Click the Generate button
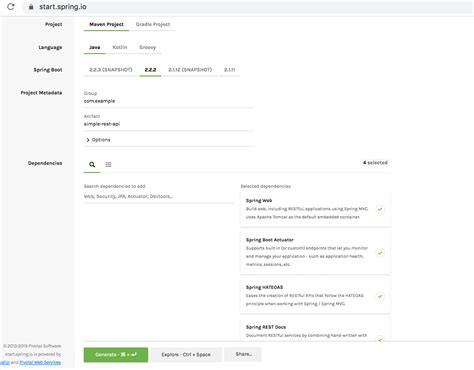Screen dimensions: 474x370 click(116, 355)
